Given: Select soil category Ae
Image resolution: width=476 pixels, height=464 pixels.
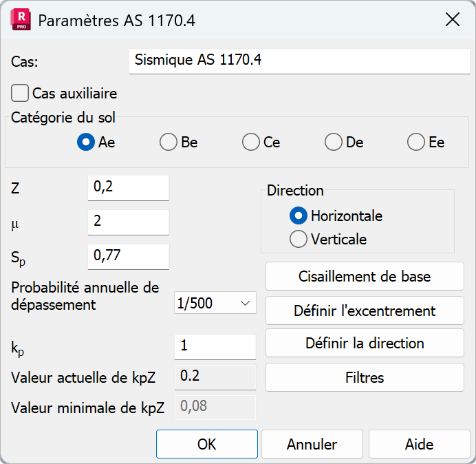Looking at the screenshot, I should pos(86,143).
